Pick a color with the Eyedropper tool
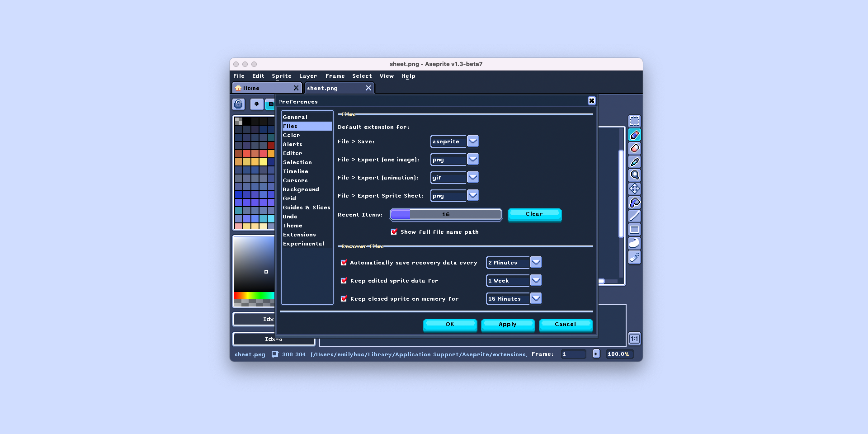Screen dimensions: 868x434 tap(634, 161)
